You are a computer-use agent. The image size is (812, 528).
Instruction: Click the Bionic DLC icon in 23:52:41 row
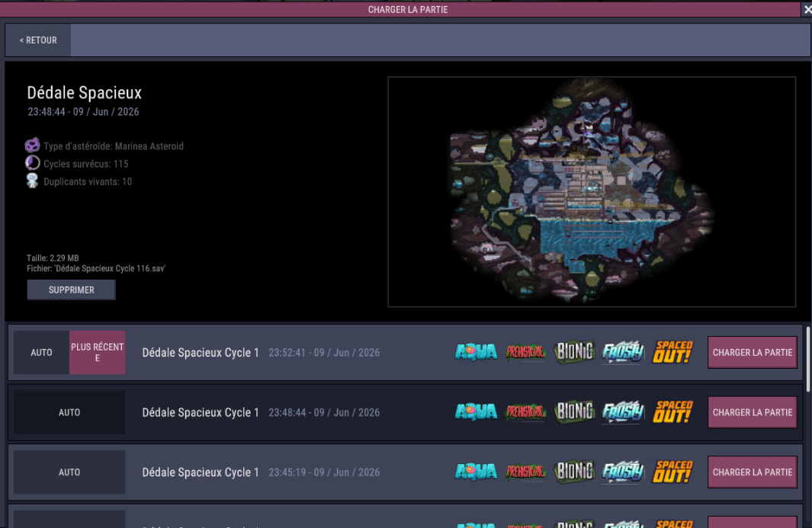574,352
